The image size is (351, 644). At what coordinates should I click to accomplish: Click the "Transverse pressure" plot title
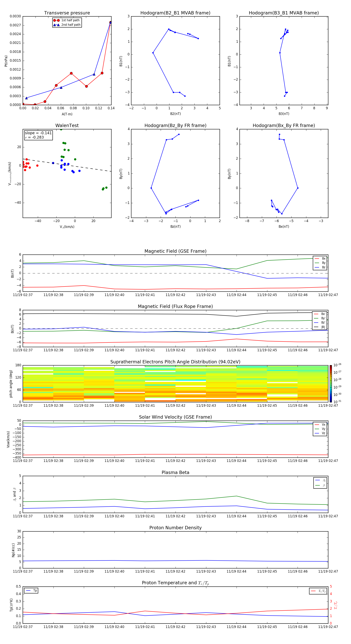67,13
